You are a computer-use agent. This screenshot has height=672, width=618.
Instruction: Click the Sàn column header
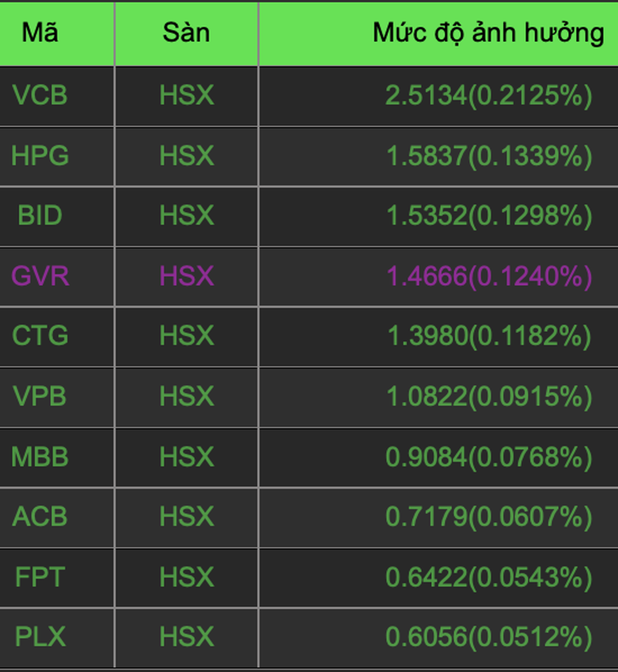(186, 33)
